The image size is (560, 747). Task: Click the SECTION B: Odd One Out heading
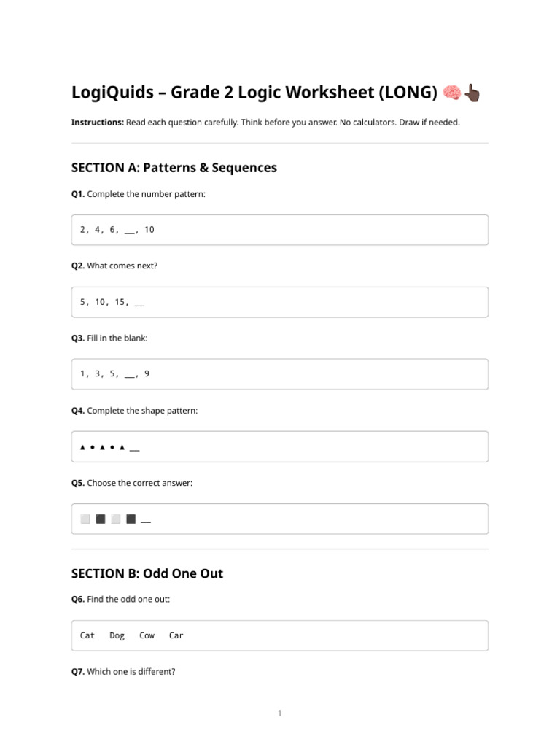click(x=147, y=573)
